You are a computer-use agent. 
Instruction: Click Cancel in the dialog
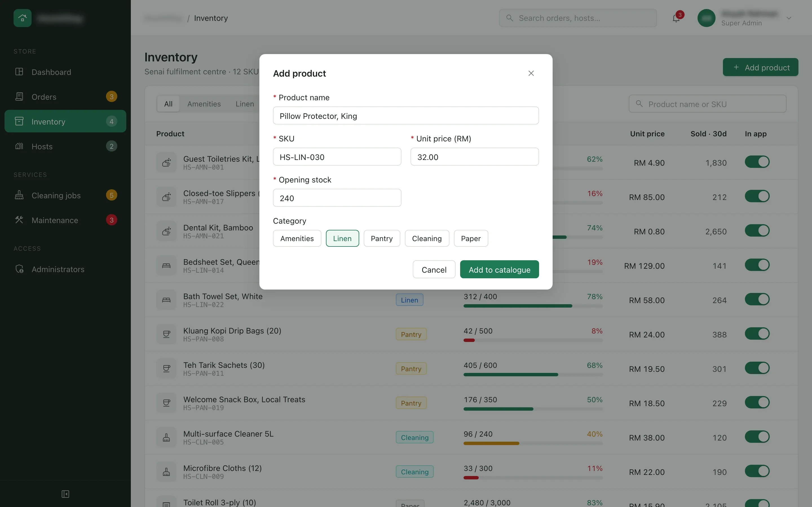[x=434, y=270]
